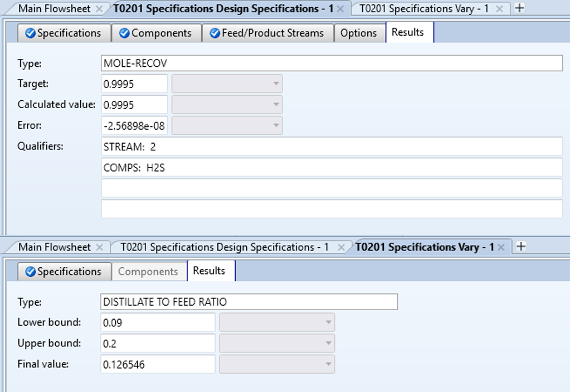Switch to Main Flowsheet tab in lower panel
The image size is (570, 392).
click(x=54, y=247)
